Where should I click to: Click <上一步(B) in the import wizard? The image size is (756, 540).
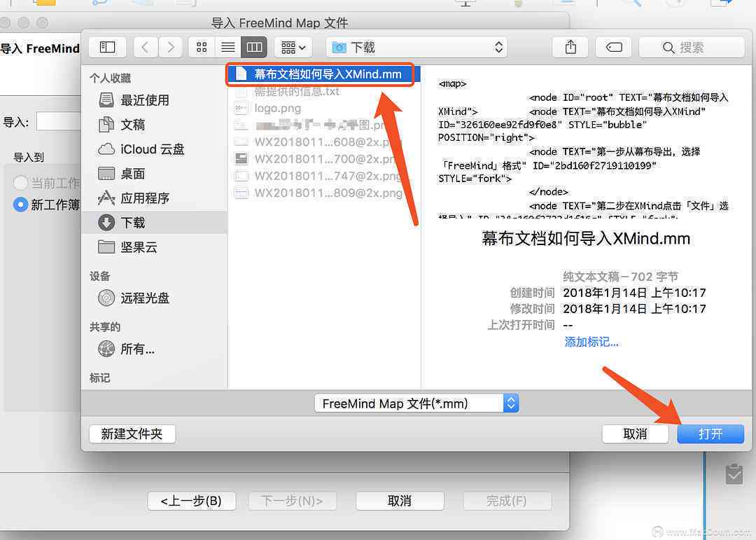pyautogui.click(x=191, y=501)
